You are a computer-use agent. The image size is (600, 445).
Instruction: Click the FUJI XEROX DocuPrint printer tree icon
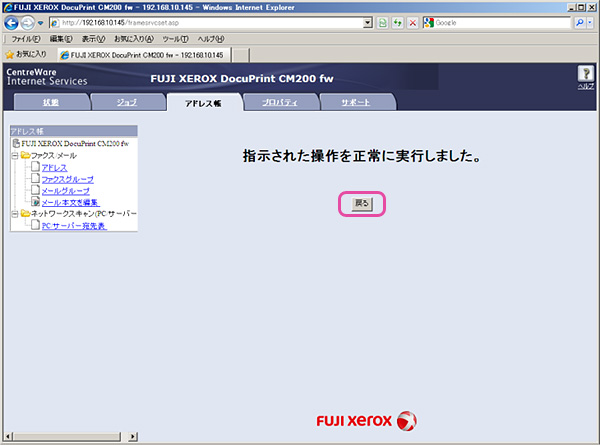pos(16,144)
